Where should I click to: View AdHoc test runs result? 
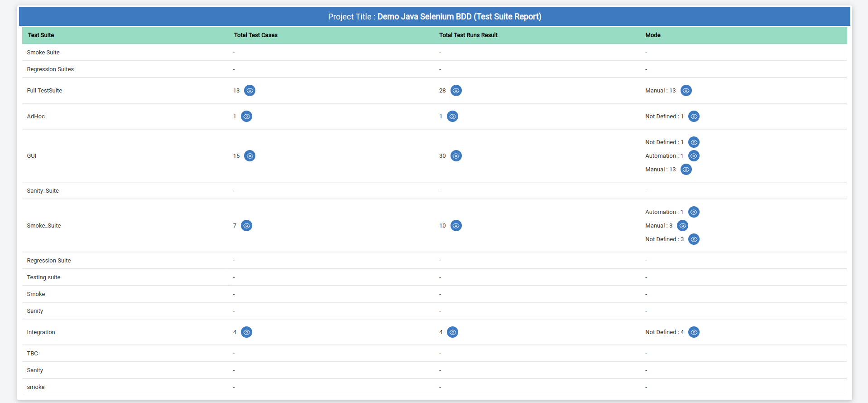click(452, 117)
